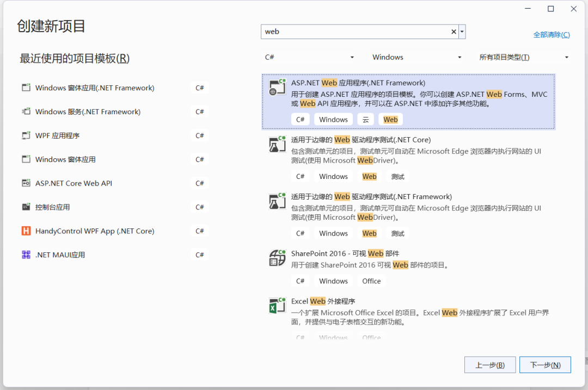
Task: Close the 创建新项目 dialog
Action: [573, 9]
